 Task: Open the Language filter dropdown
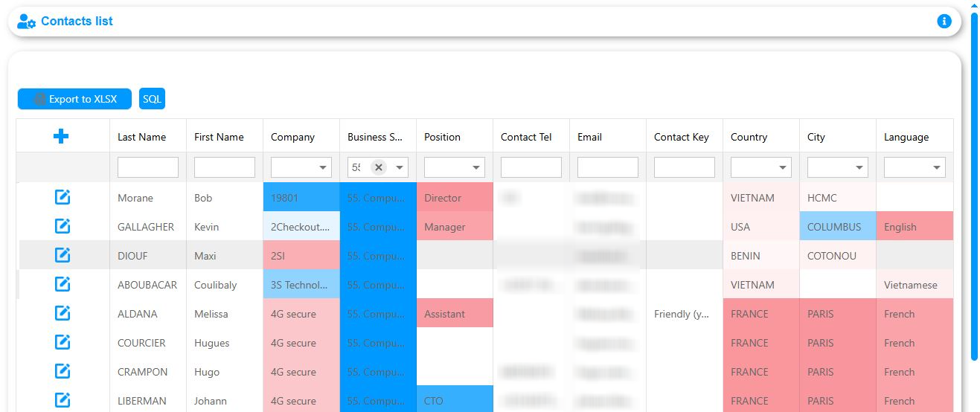pyautogui.click(x=936, y=167)
